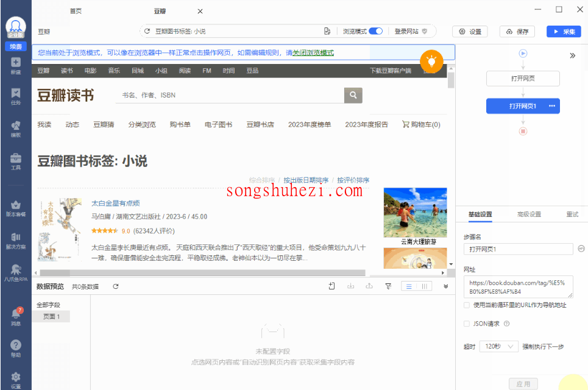Collapse the workflow panel with double chevron
The image size is (588, 390).
coord(573,56)
